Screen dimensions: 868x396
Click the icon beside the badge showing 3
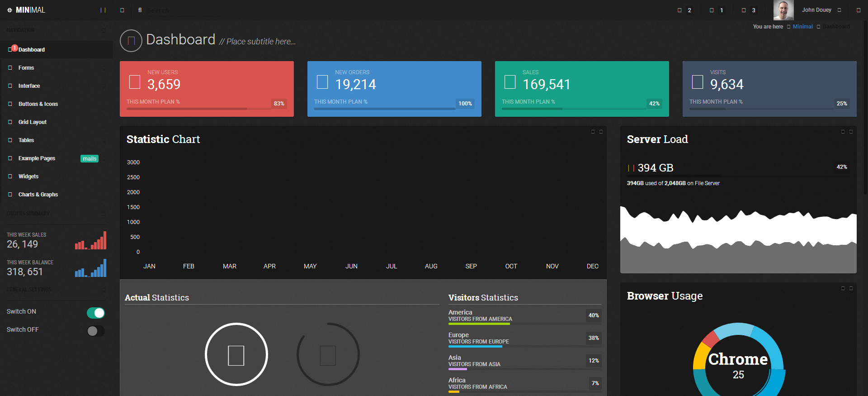[744, 10]
